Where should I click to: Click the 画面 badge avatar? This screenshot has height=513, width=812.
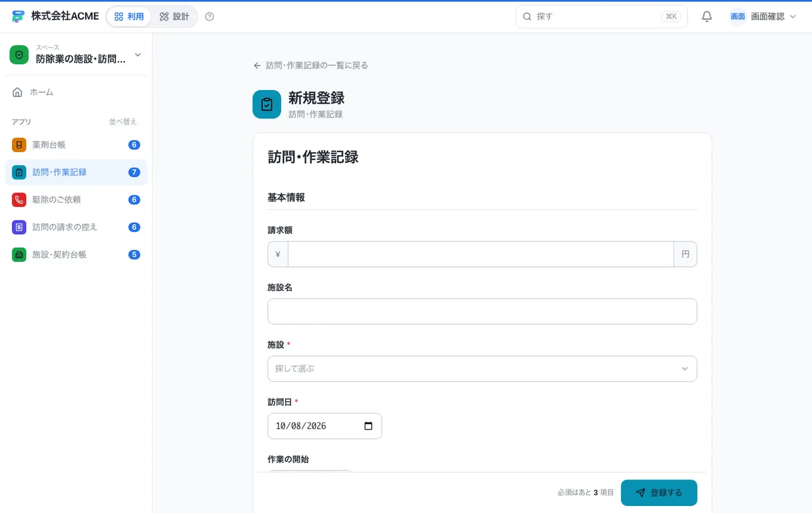point(738,16)
